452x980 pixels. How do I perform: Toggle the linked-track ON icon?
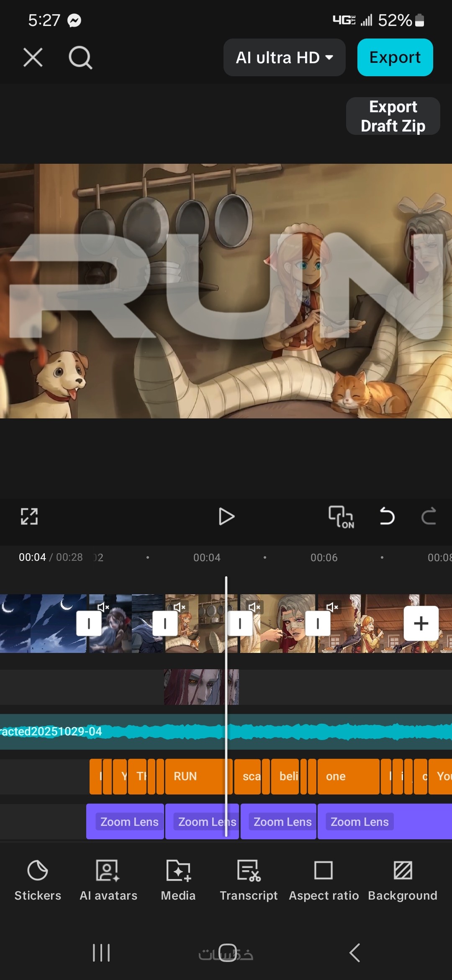(x=341, y=516)
